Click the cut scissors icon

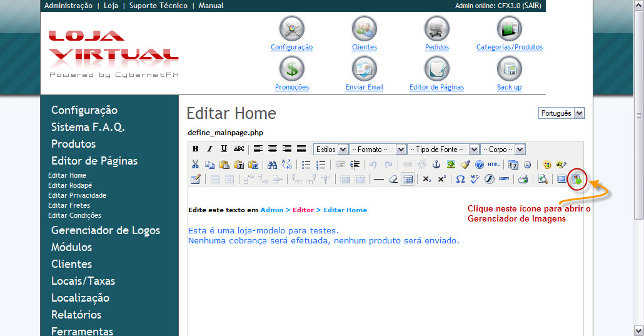195,165
